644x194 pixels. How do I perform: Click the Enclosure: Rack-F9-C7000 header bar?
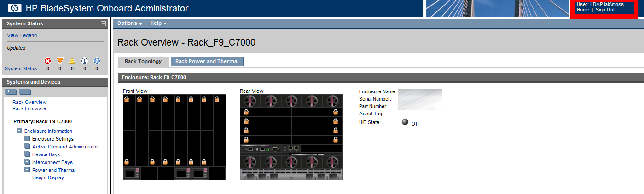(x=381, y=77)
